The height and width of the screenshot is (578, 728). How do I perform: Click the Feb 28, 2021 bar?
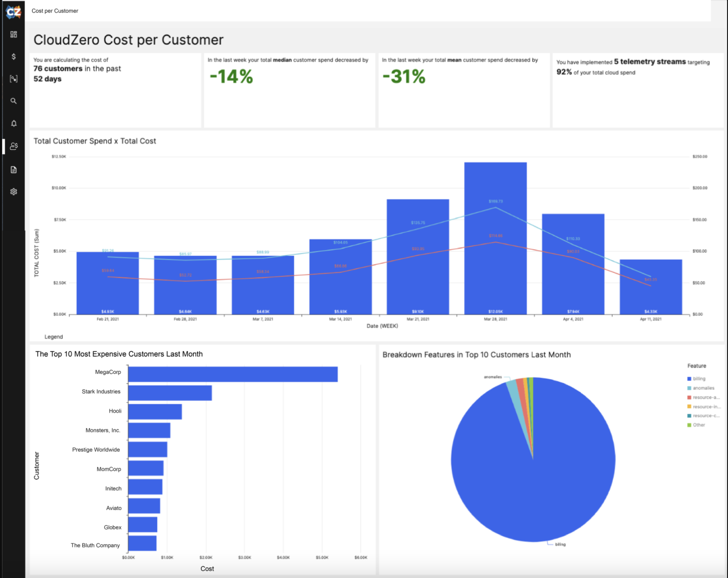coord(185,285)
